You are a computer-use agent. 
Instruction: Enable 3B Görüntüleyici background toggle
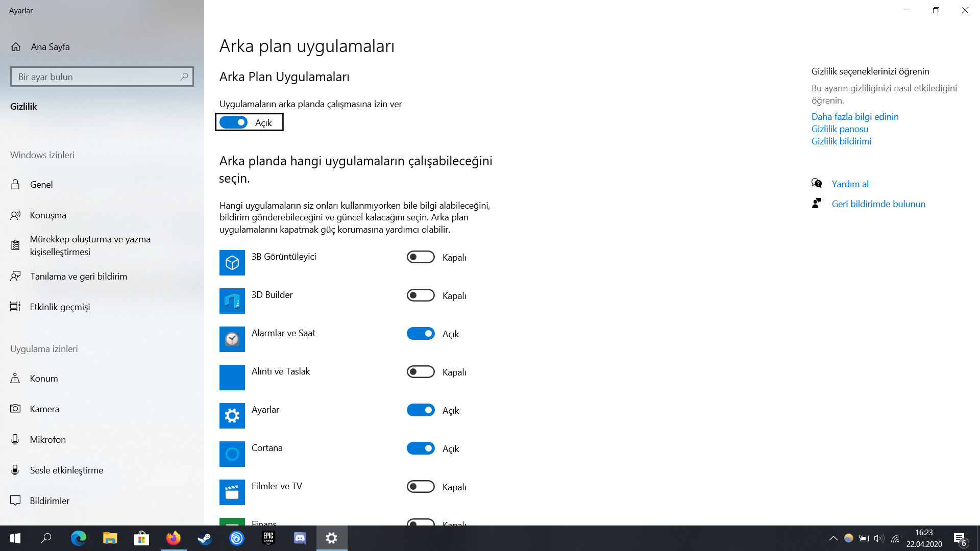(421, 257)
